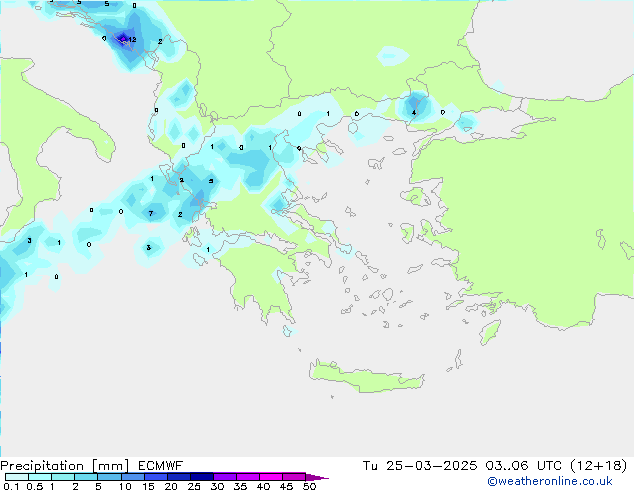Click the 0.1–0.5 mm legend color box
The height and width of the screenshot is (490, 634).
tap(17, 477)
